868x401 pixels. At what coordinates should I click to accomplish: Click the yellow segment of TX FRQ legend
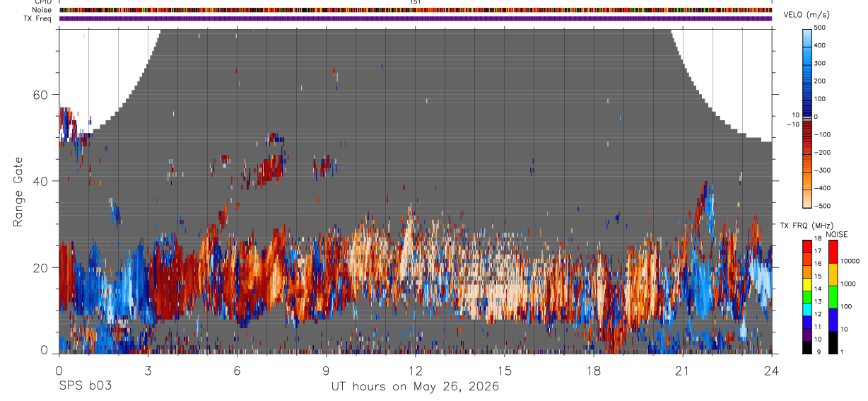pyautogui.click(x=807, y=284)
